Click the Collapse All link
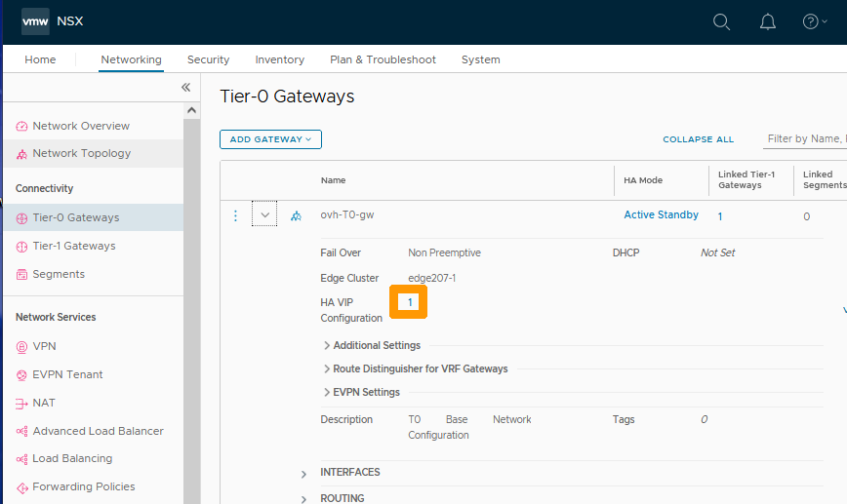Image resolution: width=847 pixels, height=504 pixels. click(698, 139)
